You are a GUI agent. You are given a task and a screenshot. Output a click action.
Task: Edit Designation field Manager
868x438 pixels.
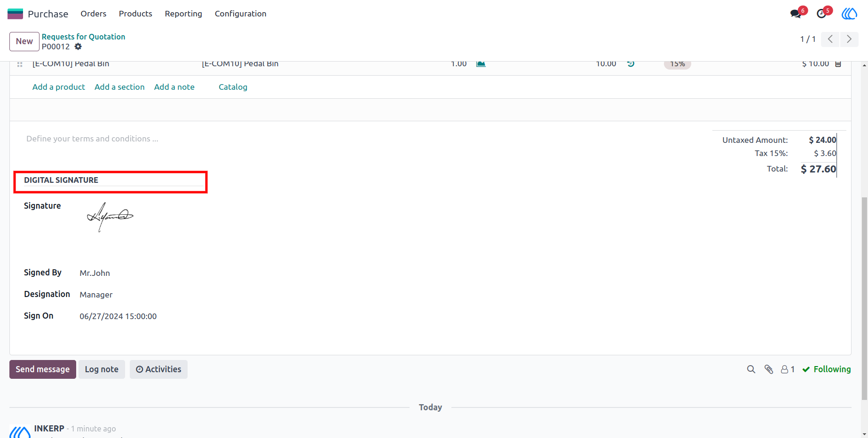[96, 295]
